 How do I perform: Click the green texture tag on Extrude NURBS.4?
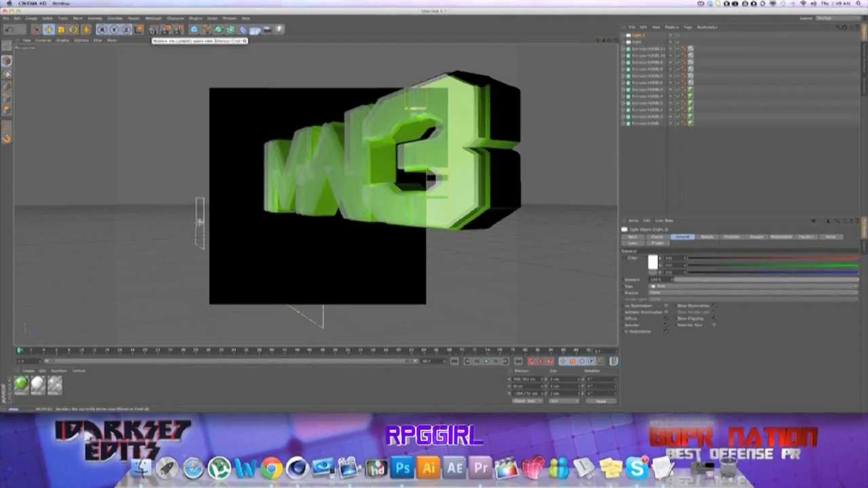click(x=690, y=96)
